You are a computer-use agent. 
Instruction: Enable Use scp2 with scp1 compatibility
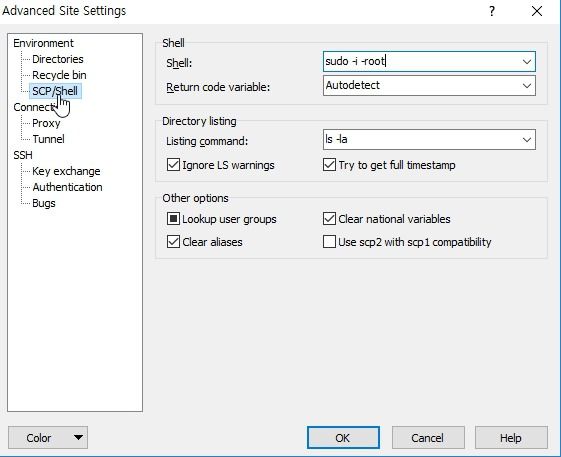click(x=330, y=242)
